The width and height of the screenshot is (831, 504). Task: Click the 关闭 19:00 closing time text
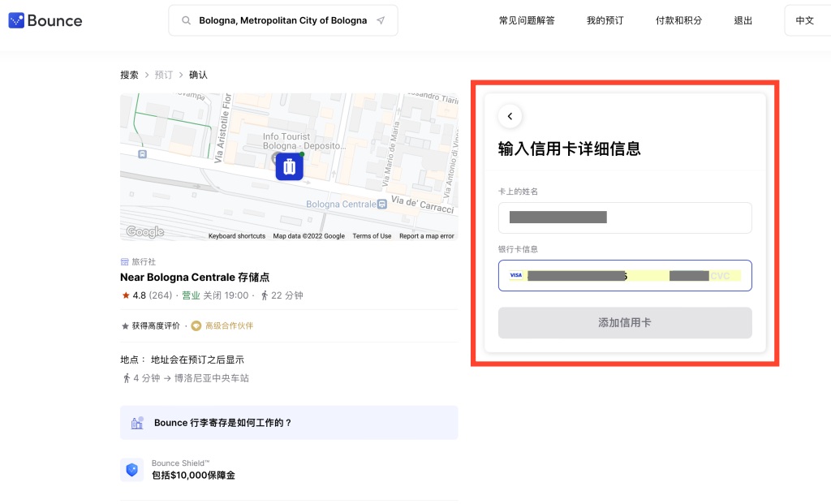pos(226,295)
